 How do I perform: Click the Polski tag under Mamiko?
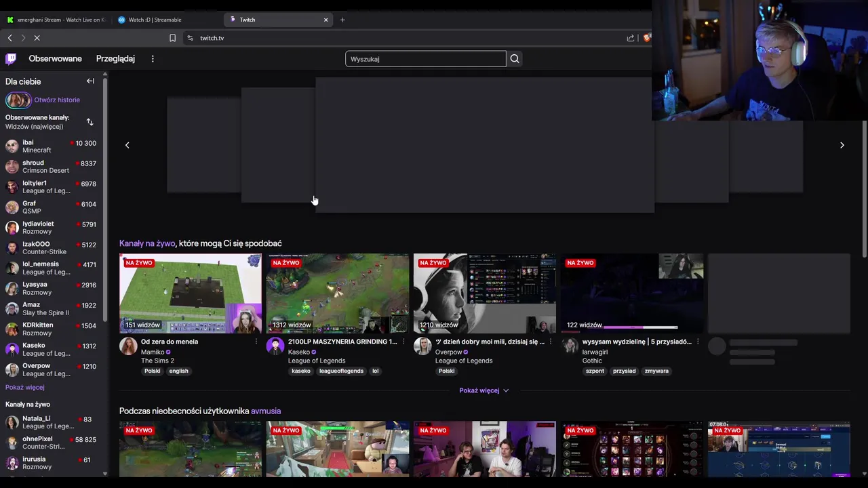tap(152, 371)
